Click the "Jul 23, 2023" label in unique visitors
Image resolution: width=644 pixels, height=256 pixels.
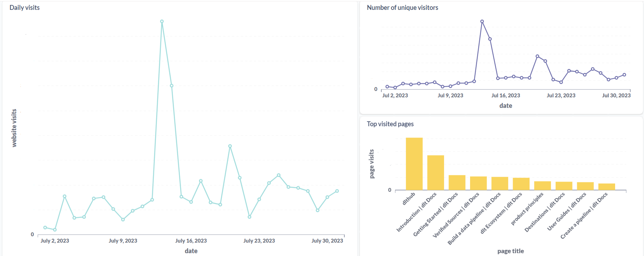561,95
